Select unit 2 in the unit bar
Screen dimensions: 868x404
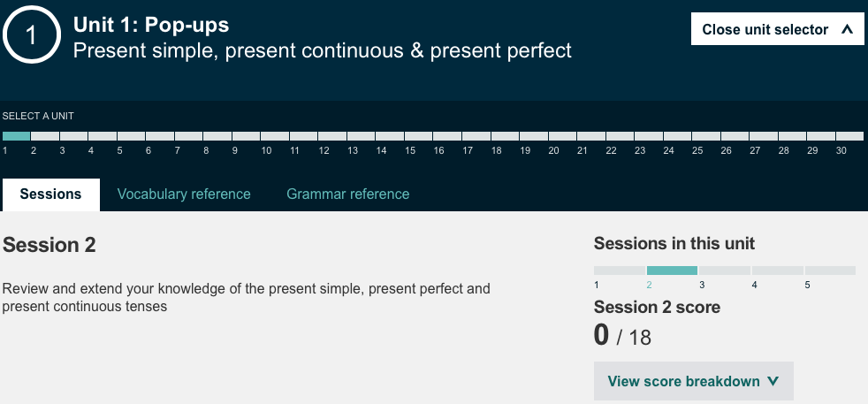[45, 136]
